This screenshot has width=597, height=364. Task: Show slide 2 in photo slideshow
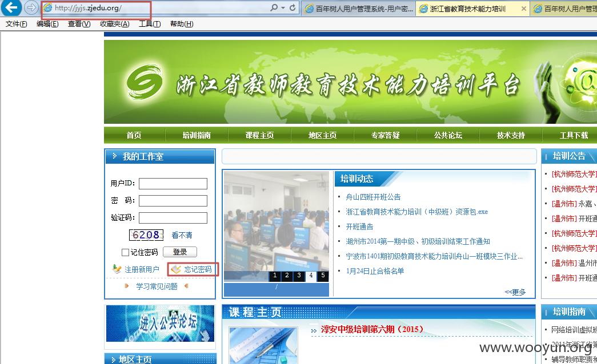point(287,276)
